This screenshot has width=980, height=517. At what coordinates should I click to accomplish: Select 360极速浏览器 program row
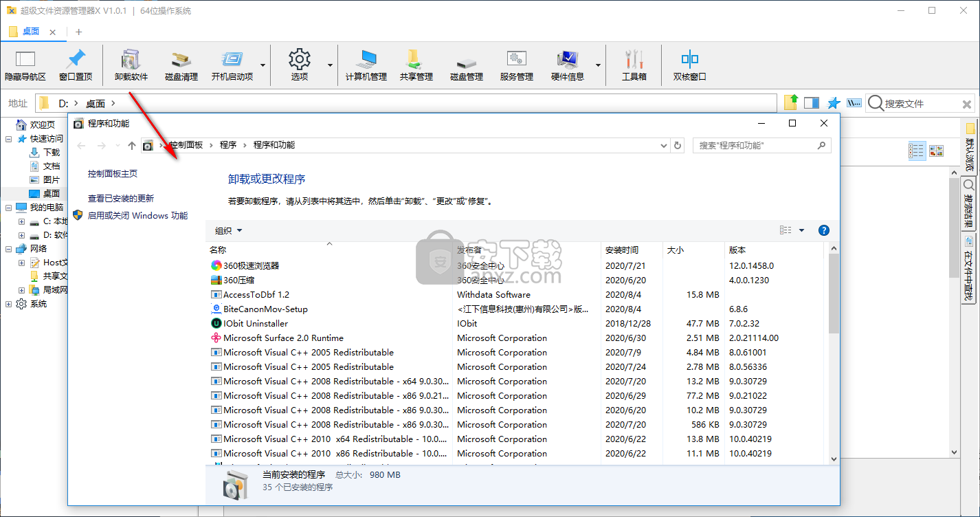(515, 265)
